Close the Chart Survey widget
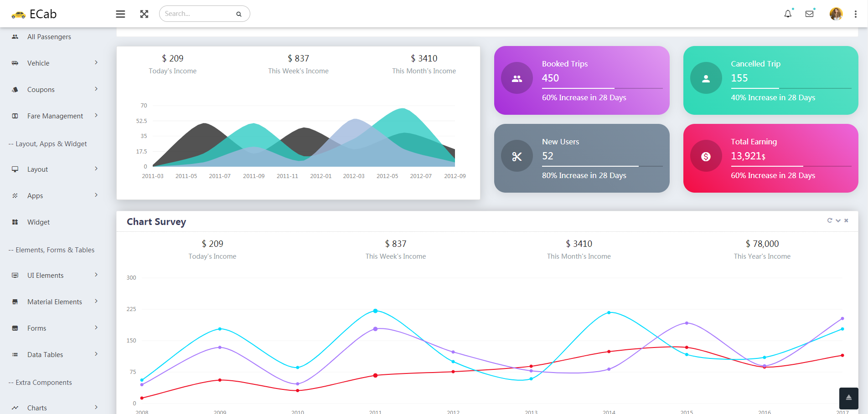The width and height of the screenshot is (868, 414). (846, 220)
